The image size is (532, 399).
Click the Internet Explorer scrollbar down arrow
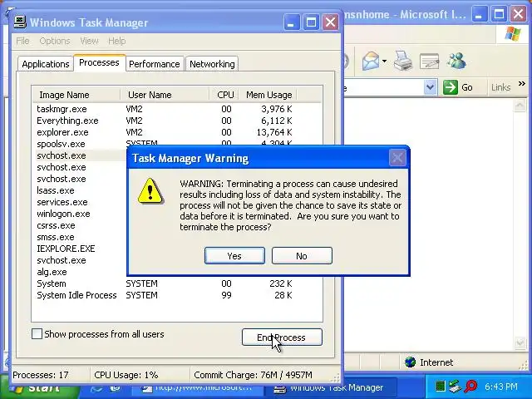click(x=520, y=342)
